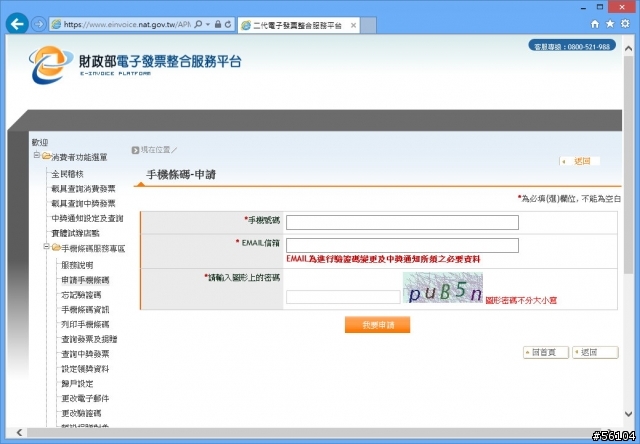
Task: Open 列印手機條碼 menu item
Action: point(85,325)
